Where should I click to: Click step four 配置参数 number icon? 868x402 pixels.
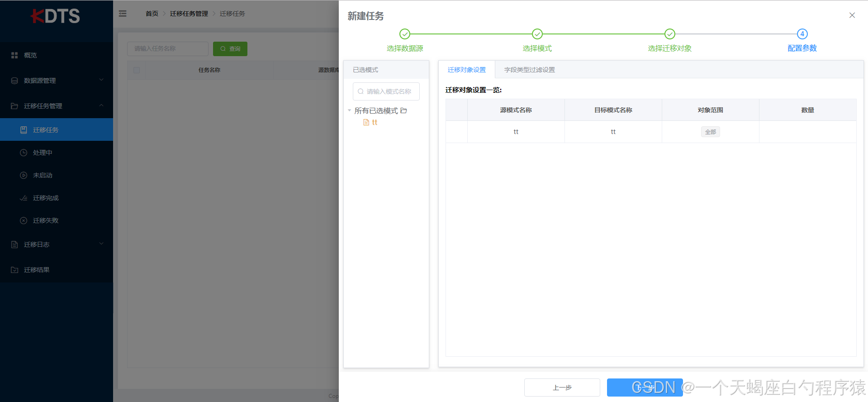pos(802,34)
